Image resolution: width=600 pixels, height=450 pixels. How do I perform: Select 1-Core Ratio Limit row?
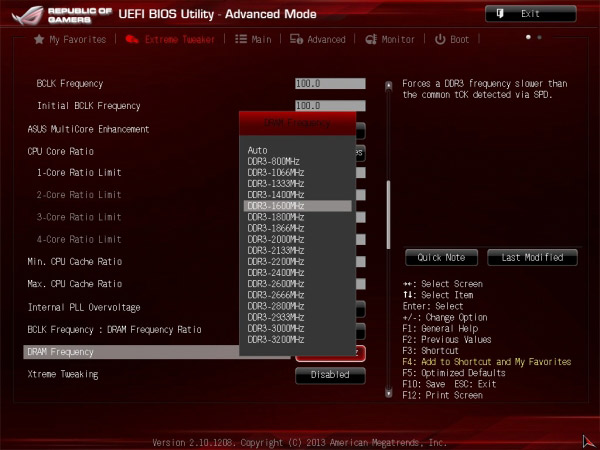(79, 173)
